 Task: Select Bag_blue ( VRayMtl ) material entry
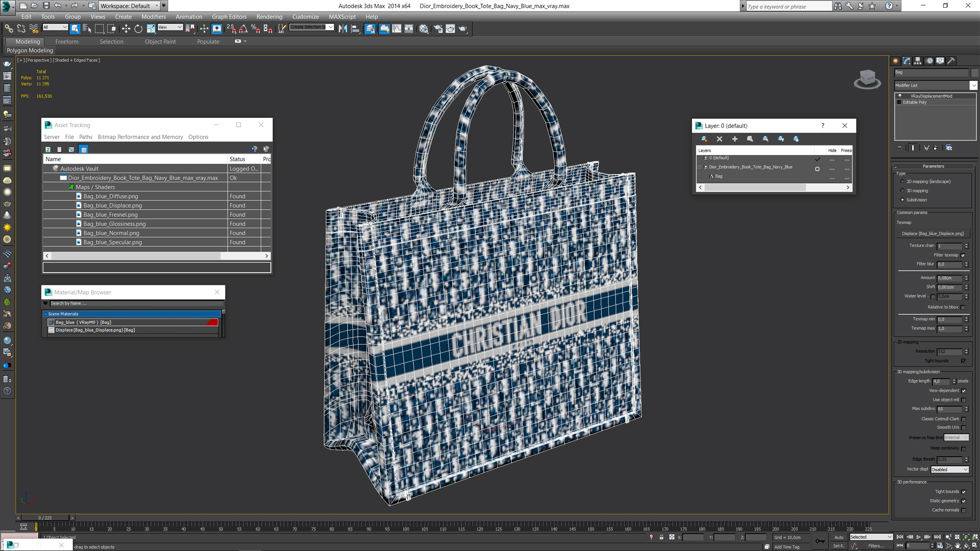click(x=133, y=322)
